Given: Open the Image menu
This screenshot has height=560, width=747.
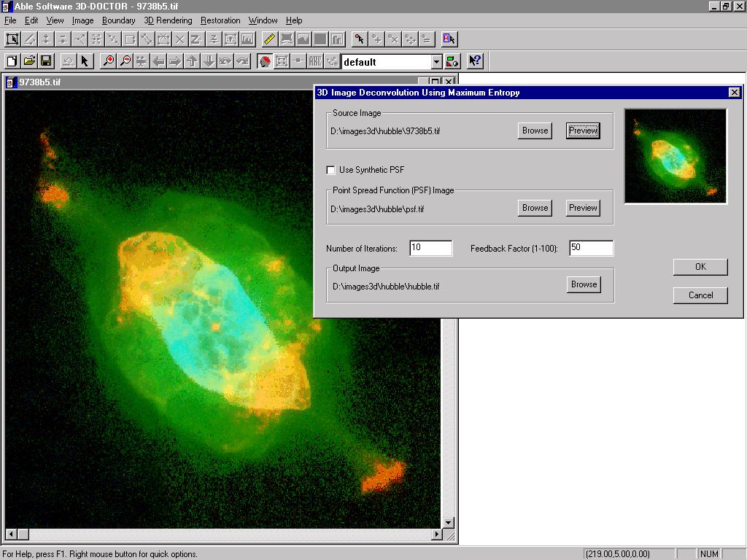Looking at the screenshot, I should coord(83,20).
